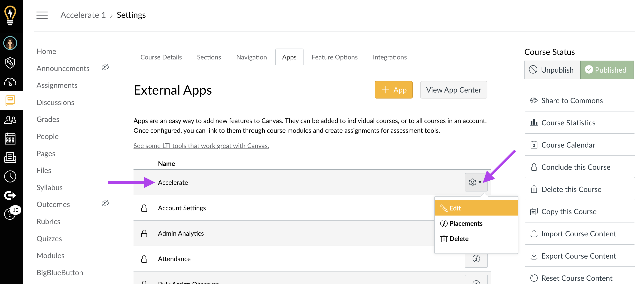Open the gear dropdown for Accelerate app
The image size is (644, 284).
click(x=476, y=182)
